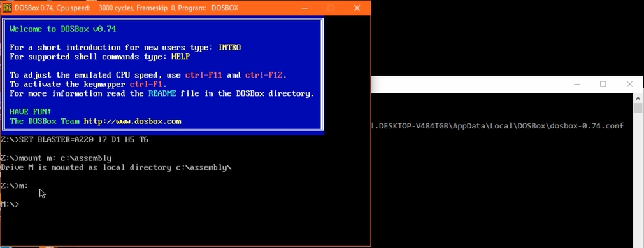Click the SET BLASTER=A220 command line
644x248 pixels.
(75, 140)
